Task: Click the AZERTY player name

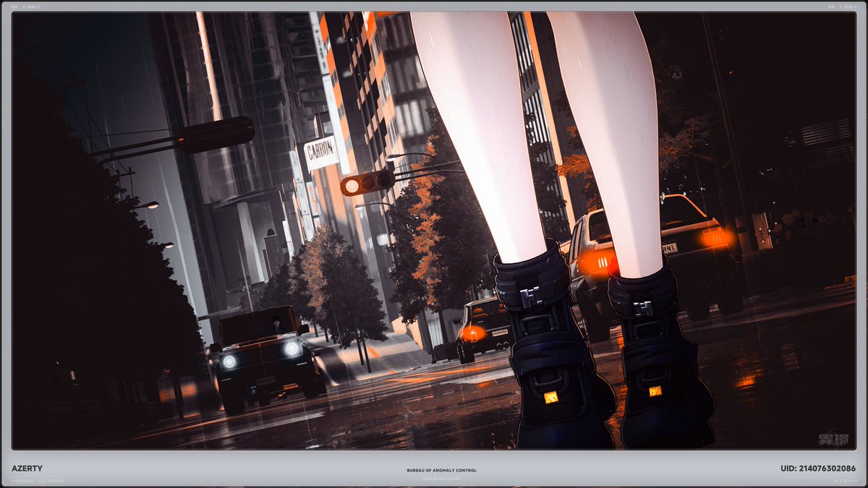Action: (x=27, y=468)
